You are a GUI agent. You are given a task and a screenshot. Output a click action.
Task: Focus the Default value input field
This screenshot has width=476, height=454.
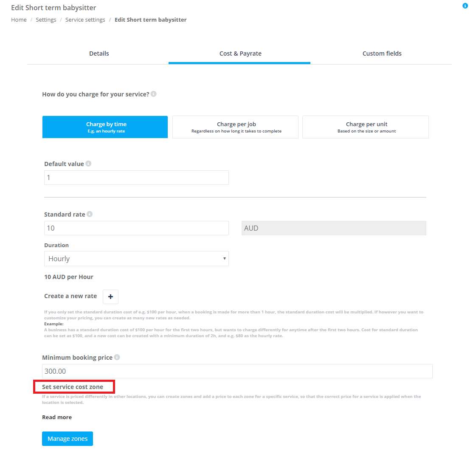pyautogui.click(x=136, y=178)
